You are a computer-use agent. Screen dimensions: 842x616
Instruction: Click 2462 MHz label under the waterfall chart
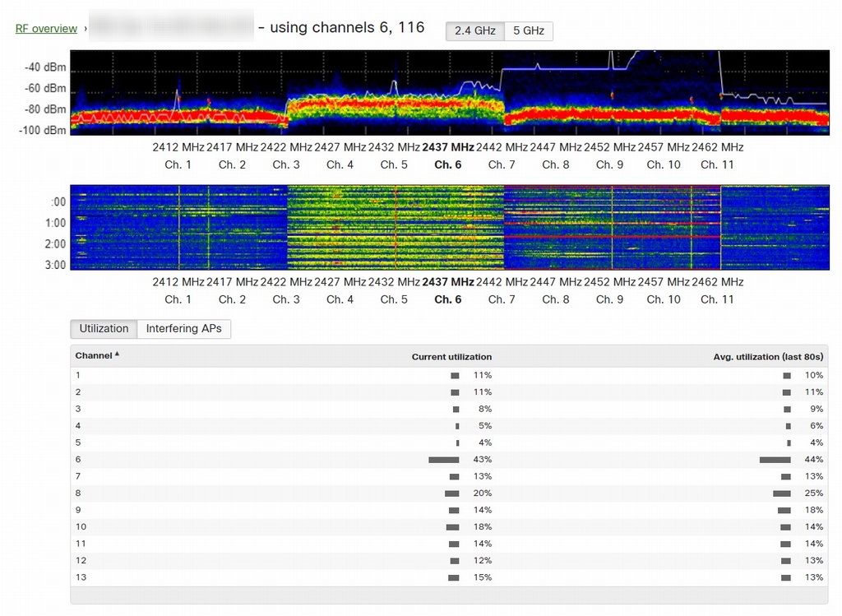(717, 282)
